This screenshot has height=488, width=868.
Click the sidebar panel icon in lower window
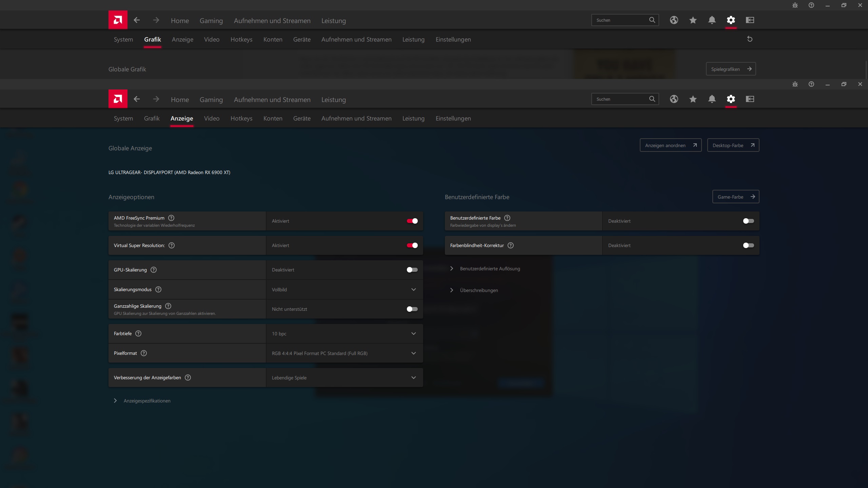[750, 99]
